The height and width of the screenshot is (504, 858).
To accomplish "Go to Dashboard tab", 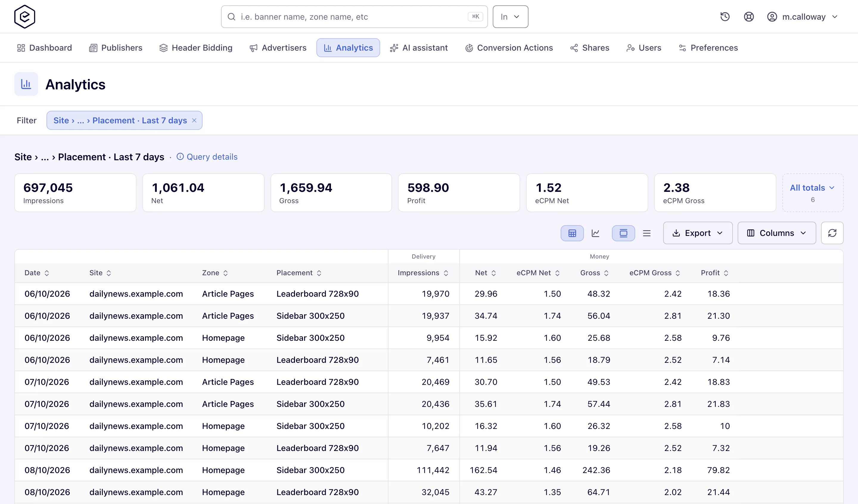I will coord(45,48).
